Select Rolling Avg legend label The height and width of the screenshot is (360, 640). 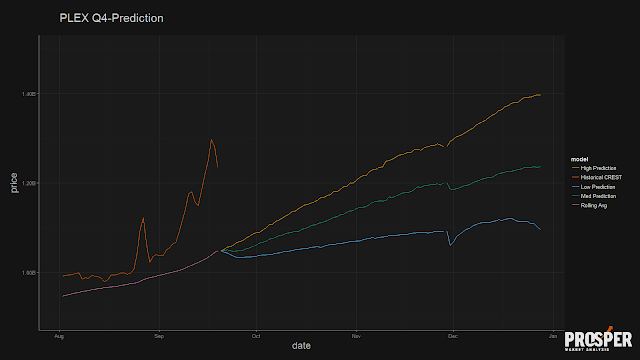(x=594, y=206)
